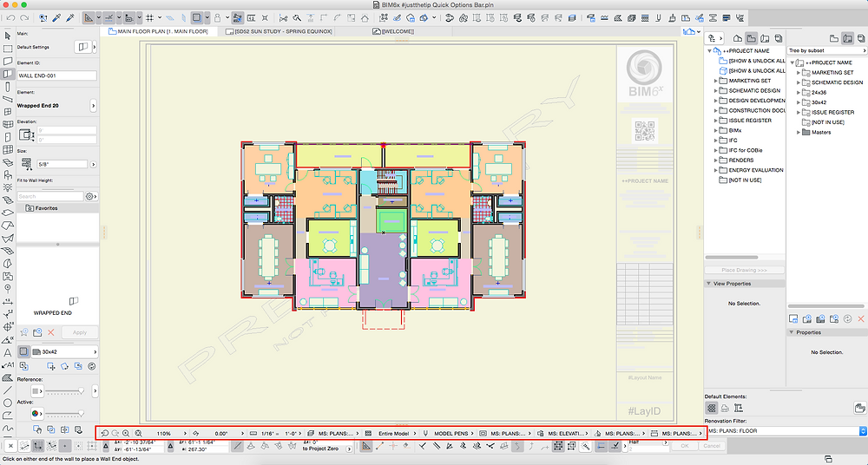Switch Navigator to Publisher Sets icon
The width and height of the screenshot is (868, 465).
[x=778, y=38]
